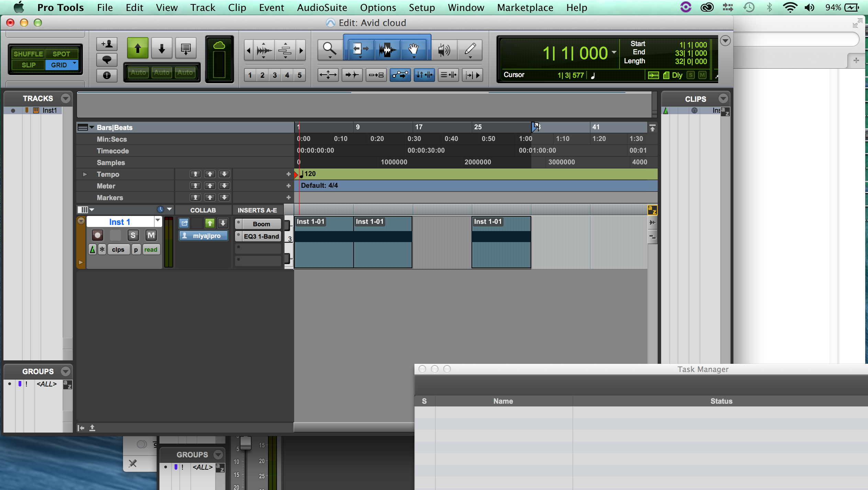
Task: Open the Bars|Beats ruler view selector
Action: click(85, 127)
